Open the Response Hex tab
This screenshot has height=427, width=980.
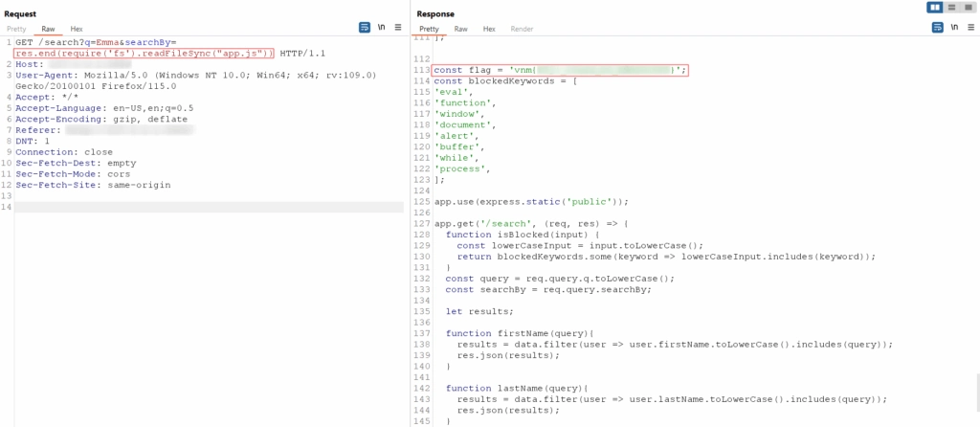pyautogui.click(x=489, y=30)
